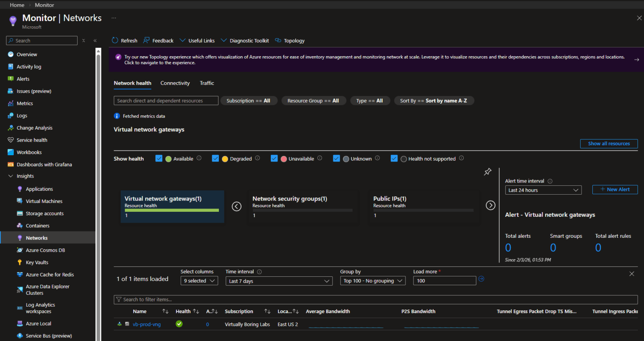Create a New Alert
This screenshot has height=341, width=644.
pos(615,190)
